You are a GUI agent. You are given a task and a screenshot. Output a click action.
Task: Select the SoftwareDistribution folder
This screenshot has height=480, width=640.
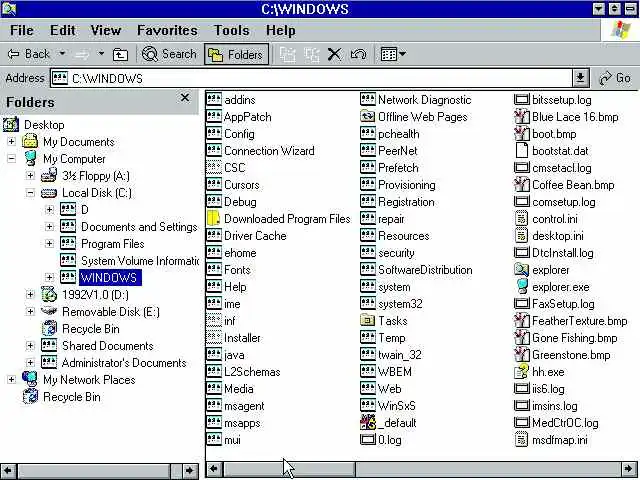[x=425, y=270]
